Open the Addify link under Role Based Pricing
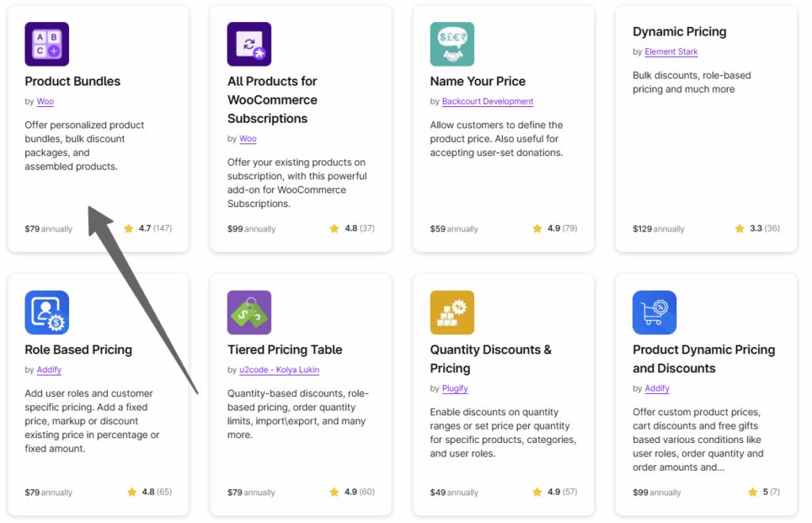 (49, 370)
